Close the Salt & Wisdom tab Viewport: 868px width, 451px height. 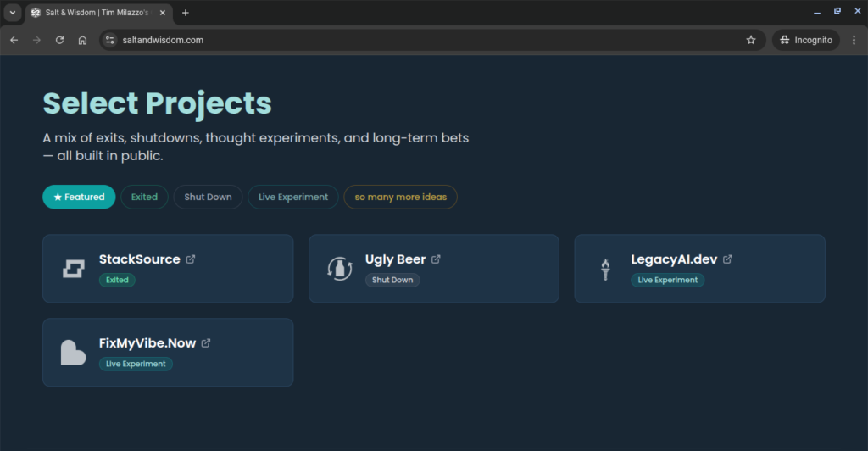pos(162,13)
